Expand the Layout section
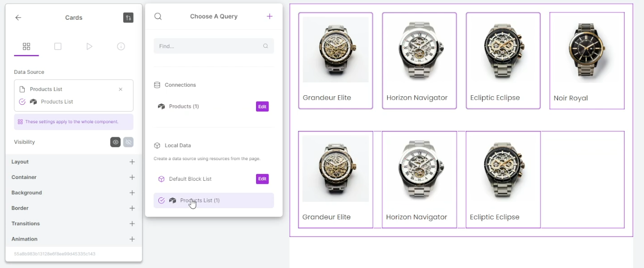 click(132, 162)
